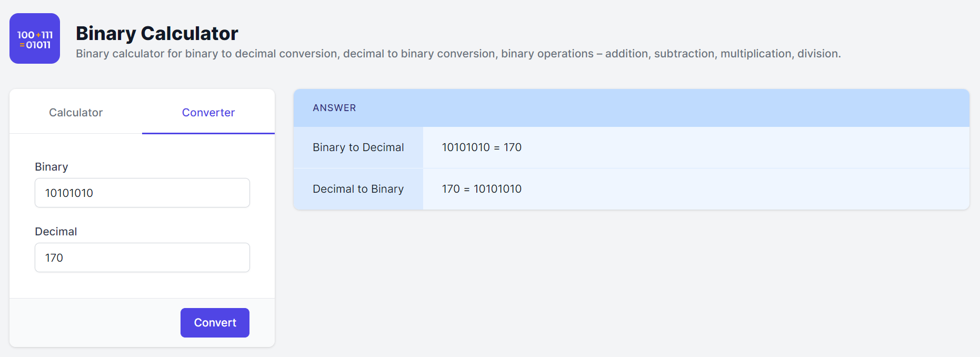Select the "Decimal to Binary" row label
The height and width of the screenshot is (357, 980).
(358, 189)
